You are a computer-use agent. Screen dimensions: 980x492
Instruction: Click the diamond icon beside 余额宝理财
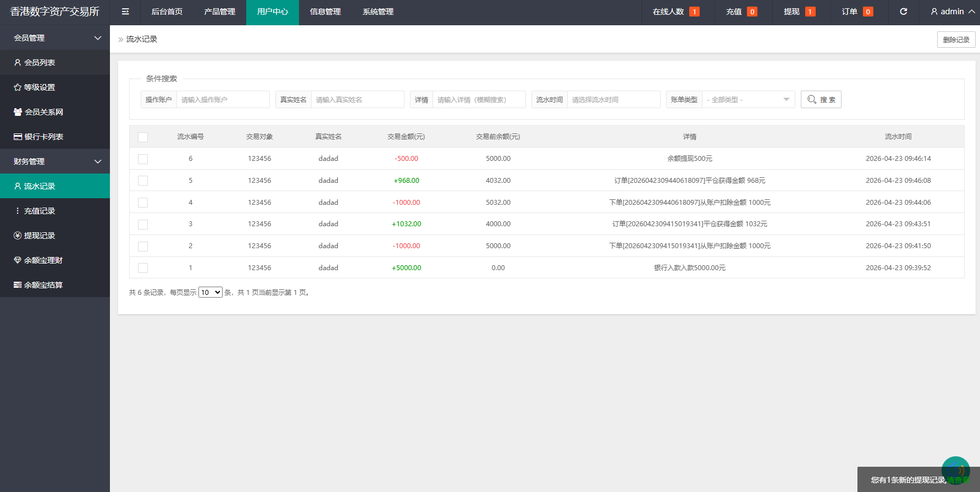point(18,260)
